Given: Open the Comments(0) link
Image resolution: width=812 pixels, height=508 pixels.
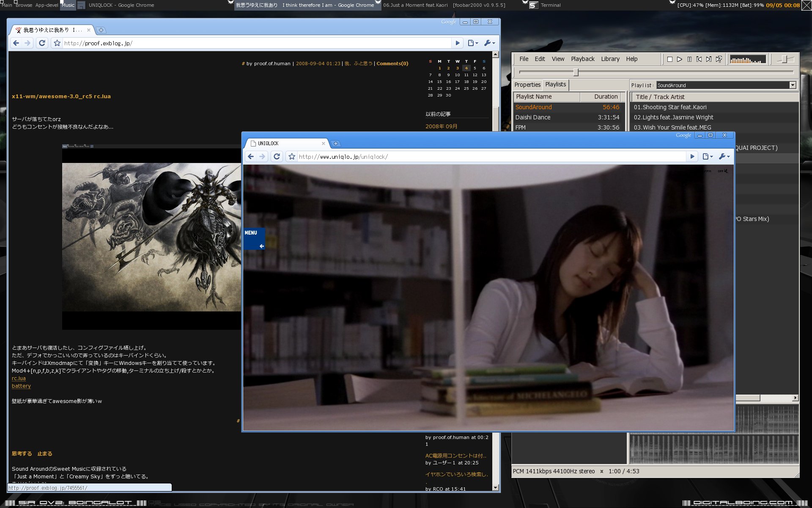Looking at the screenshot, I should click(392, 63).
